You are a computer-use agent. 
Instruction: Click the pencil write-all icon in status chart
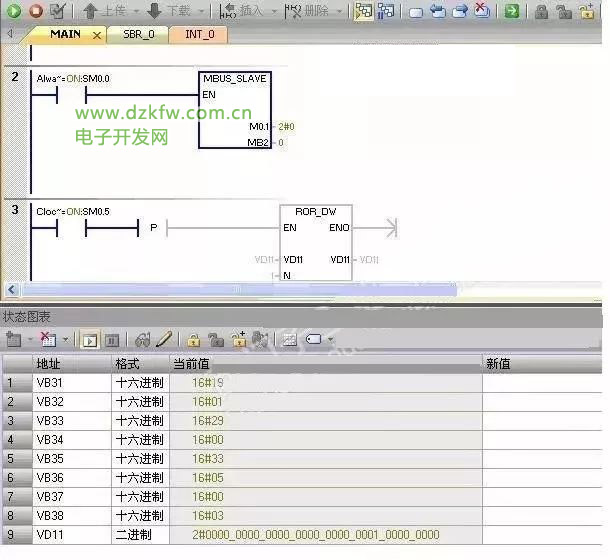coord(164,340)
